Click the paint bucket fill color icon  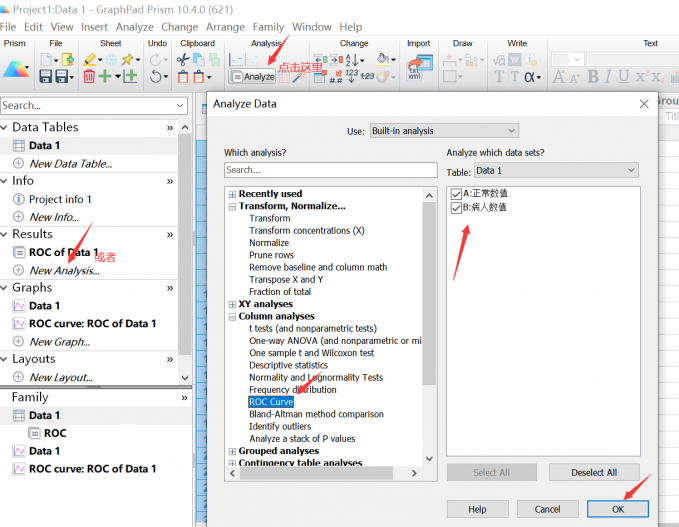coord(383,59)
